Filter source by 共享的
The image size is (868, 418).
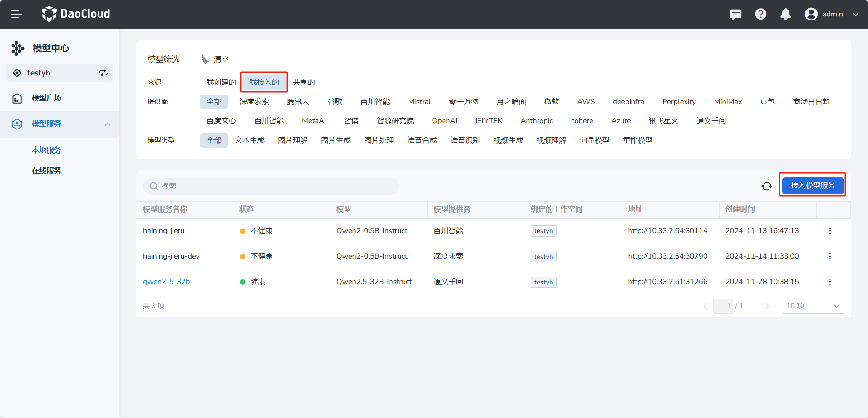click(x=304, y=82)
